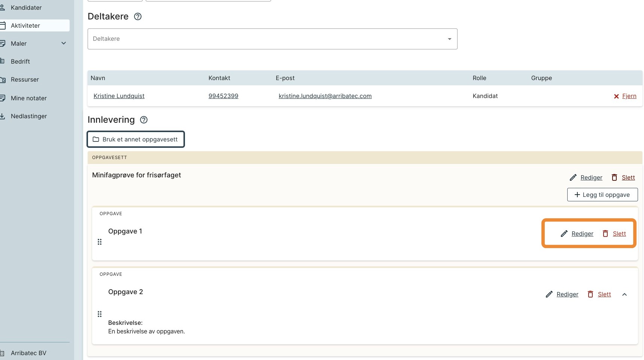Click the red X icon to remove Kristine
This screenshot has width=644, height=360.
coord(616,96)
